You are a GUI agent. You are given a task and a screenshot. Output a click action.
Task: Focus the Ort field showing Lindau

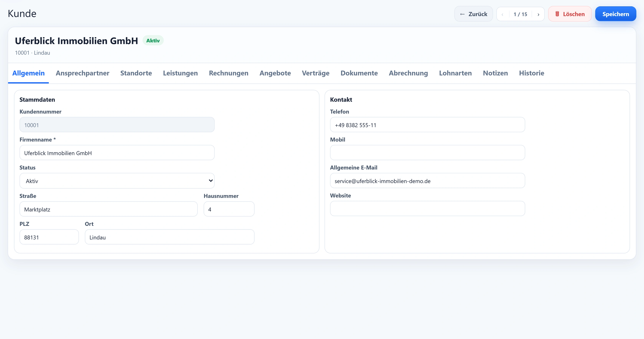pos(170,237)
